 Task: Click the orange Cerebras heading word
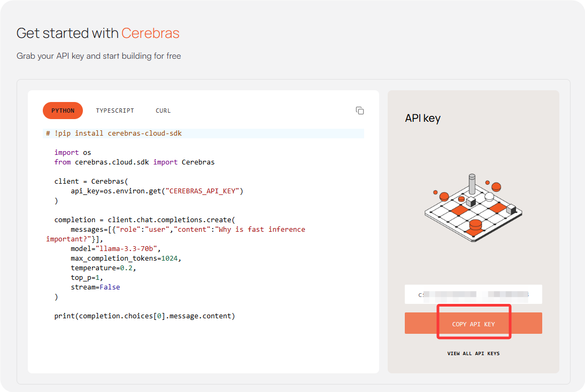(x=150, y=33)
